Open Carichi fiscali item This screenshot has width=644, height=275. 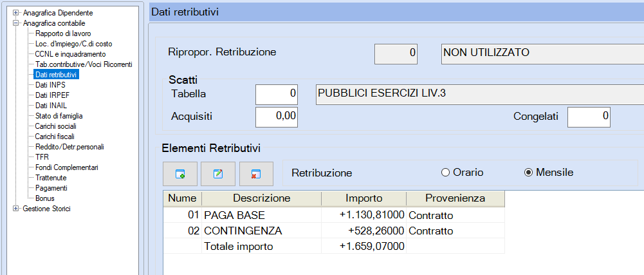(x=55, y=137)
